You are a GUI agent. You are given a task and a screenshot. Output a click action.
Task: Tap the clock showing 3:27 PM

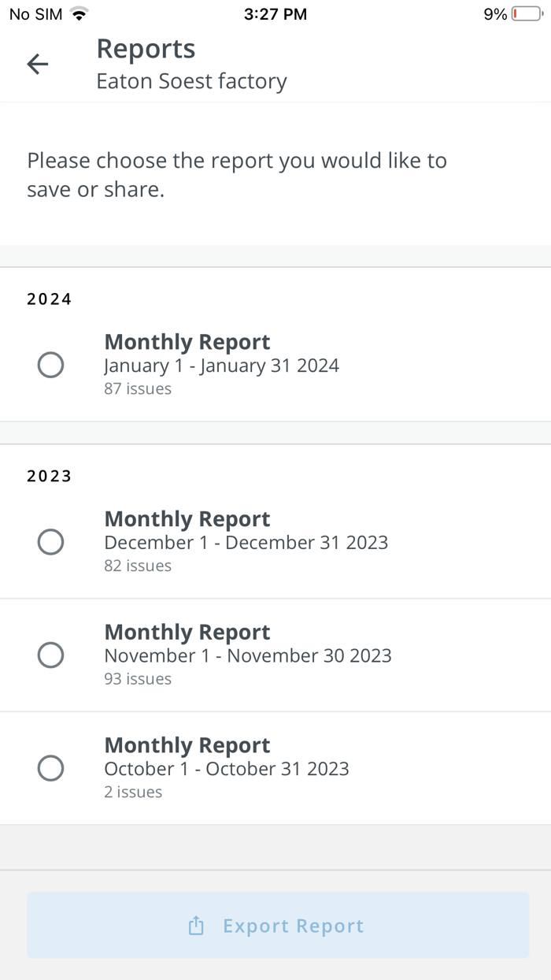pyautogui.click(x=275, y=13)
